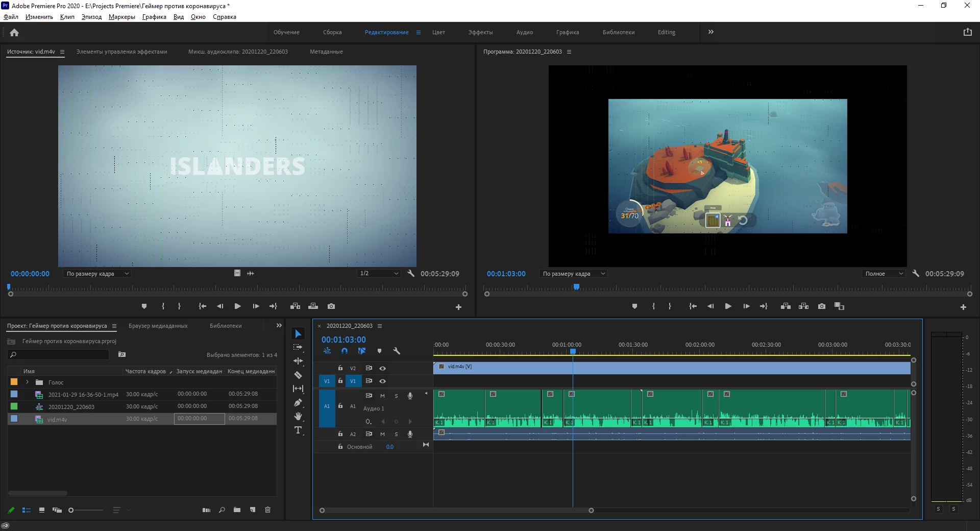Toggle lock on V2 track
980x531 pixels.
pyautogui.click(x=340, y=368)
